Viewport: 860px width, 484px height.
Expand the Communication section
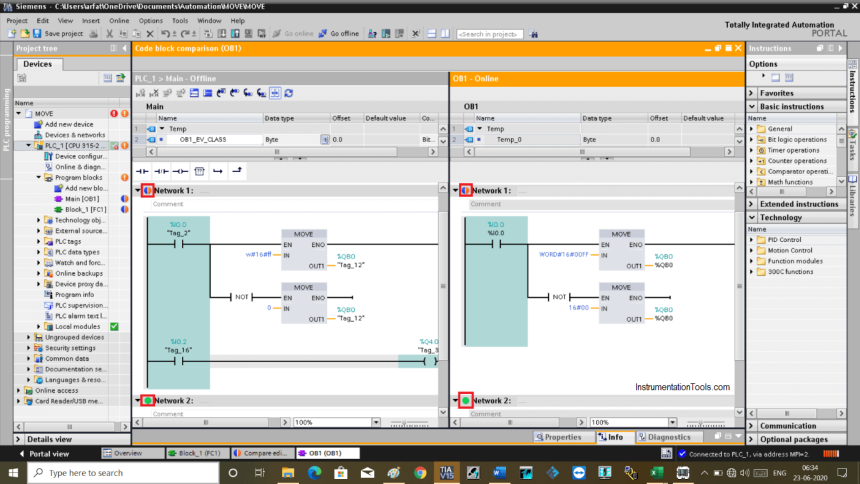point(752,426)
